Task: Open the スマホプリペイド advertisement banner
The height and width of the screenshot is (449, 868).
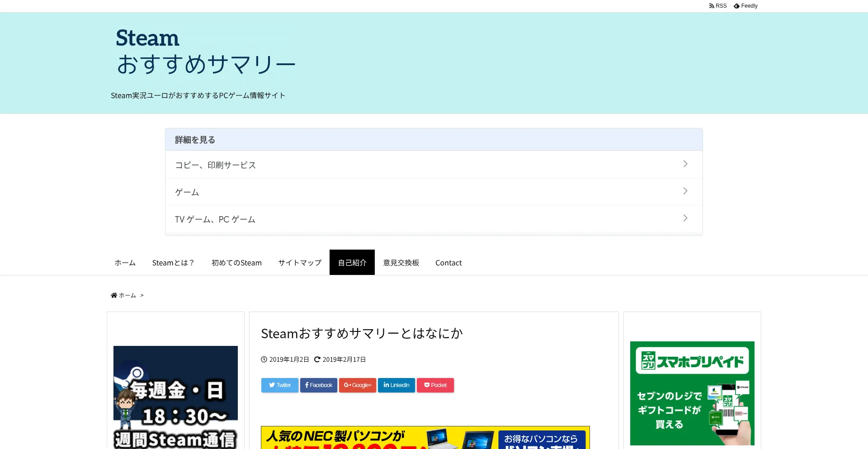Action: click(x=692, y=393)
